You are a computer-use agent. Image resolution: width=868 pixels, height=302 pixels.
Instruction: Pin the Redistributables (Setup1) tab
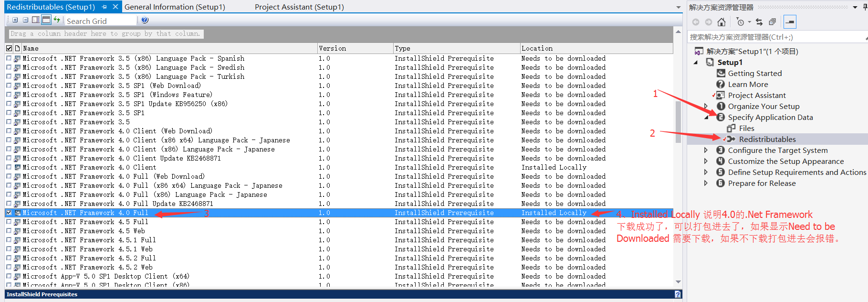pos(105,7)
